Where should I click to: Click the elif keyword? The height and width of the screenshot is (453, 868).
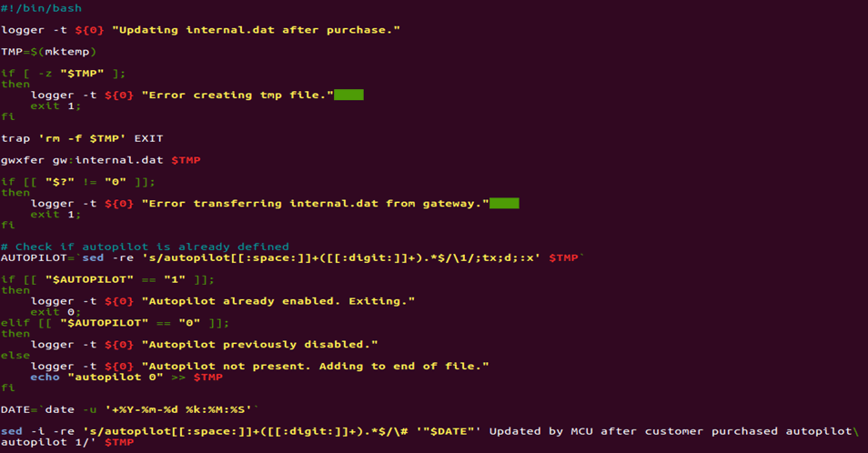point(15,322)
